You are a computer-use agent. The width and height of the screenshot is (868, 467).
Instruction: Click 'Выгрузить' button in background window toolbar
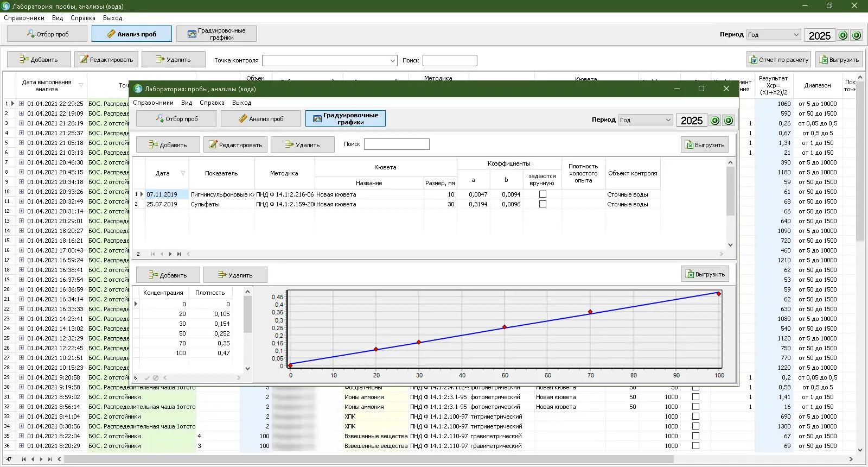click(x=839, y=60)
